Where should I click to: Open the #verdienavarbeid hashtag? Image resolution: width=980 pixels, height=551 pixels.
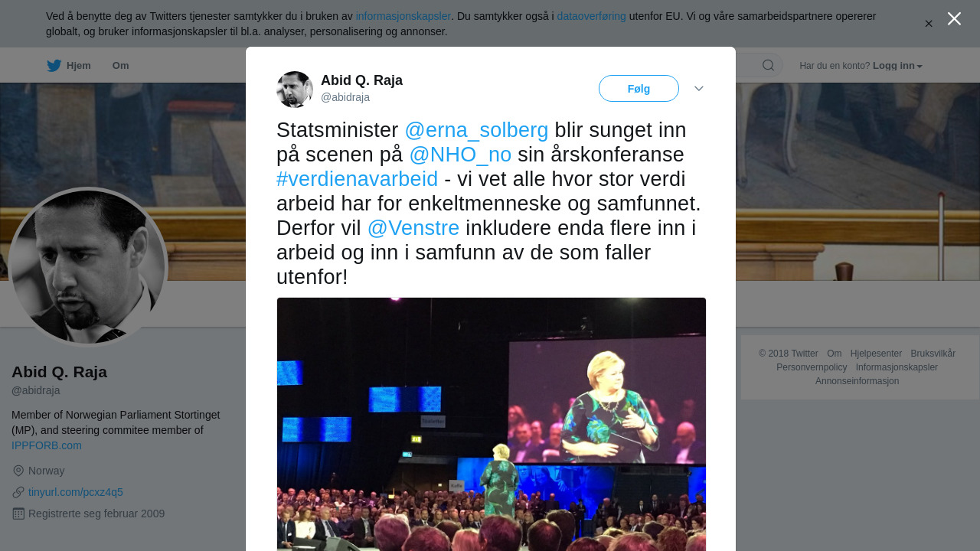click(357, 179)
